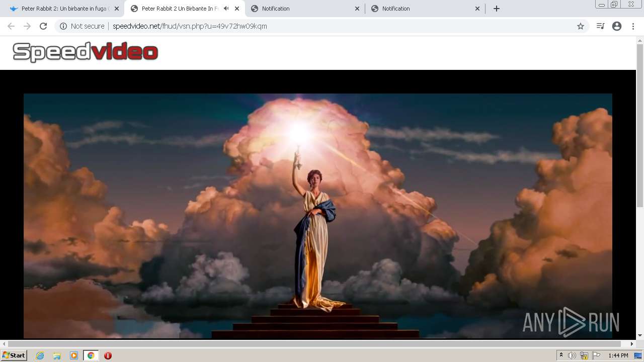Restore down the Chrome window
Screen dimensions: 644x362
(614, 5)
